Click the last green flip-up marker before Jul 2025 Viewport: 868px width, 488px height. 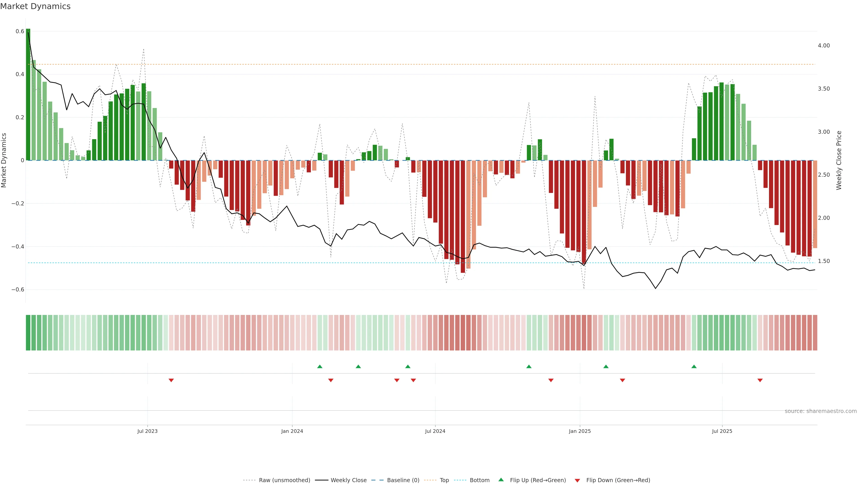694,366
